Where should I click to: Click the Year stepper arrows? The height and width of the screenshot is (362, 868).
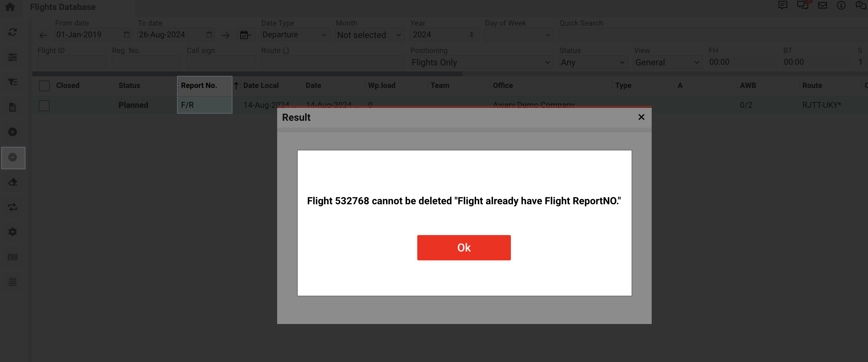click(x=472, y=35)
